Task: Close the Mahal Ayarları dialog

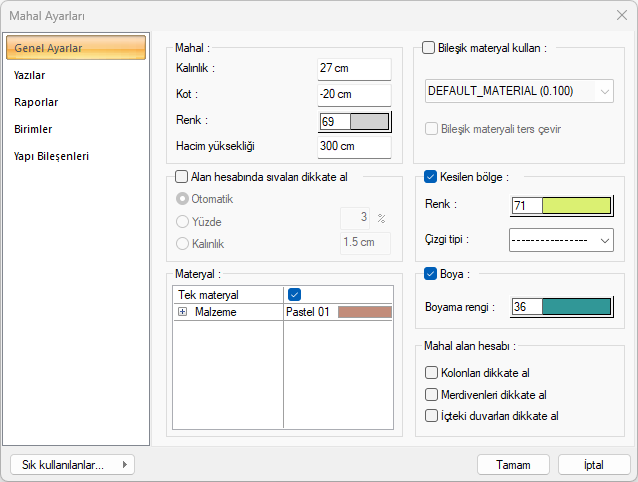Action: tap(620, 16)
